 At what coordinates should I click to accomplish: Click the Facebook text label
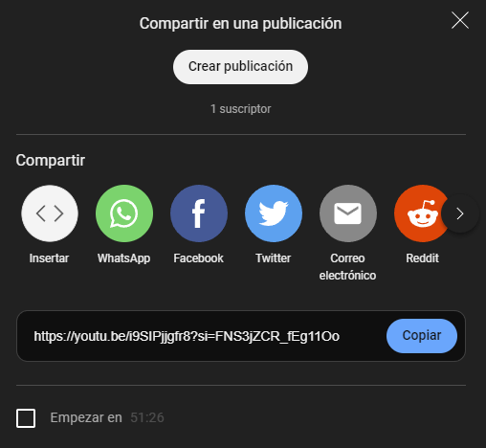[199, 258]
